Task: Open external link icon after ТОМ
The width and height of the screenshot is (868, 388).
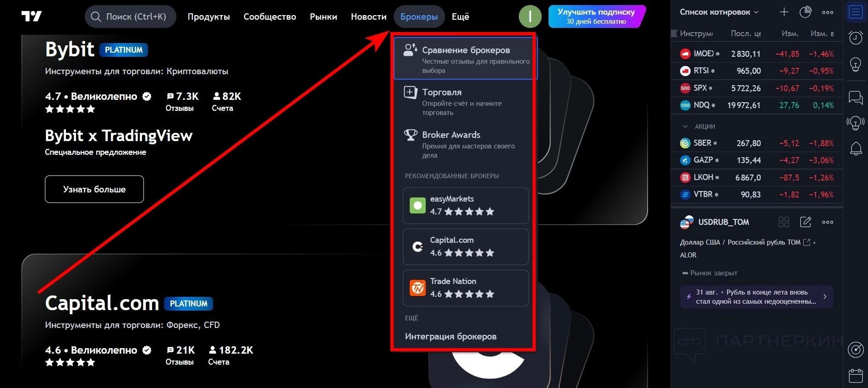Action: click(x=807, y=242)
